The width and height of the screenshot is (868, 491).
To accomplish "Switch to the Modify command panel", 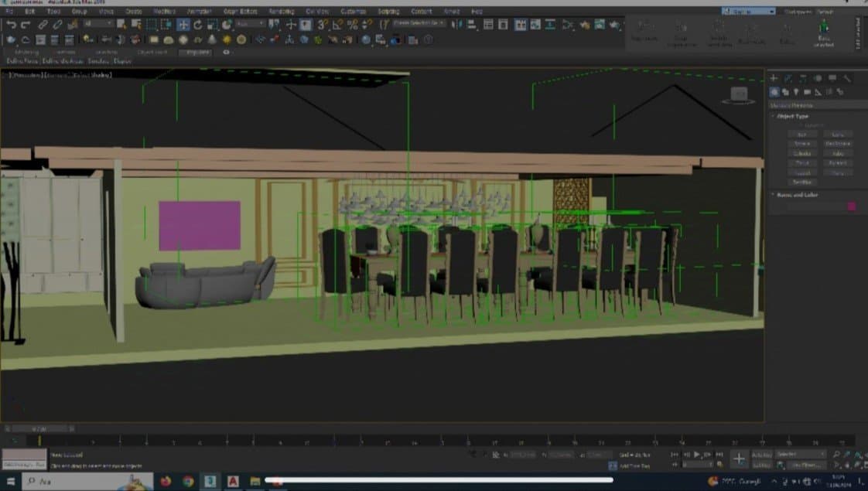I will point(788,79).
